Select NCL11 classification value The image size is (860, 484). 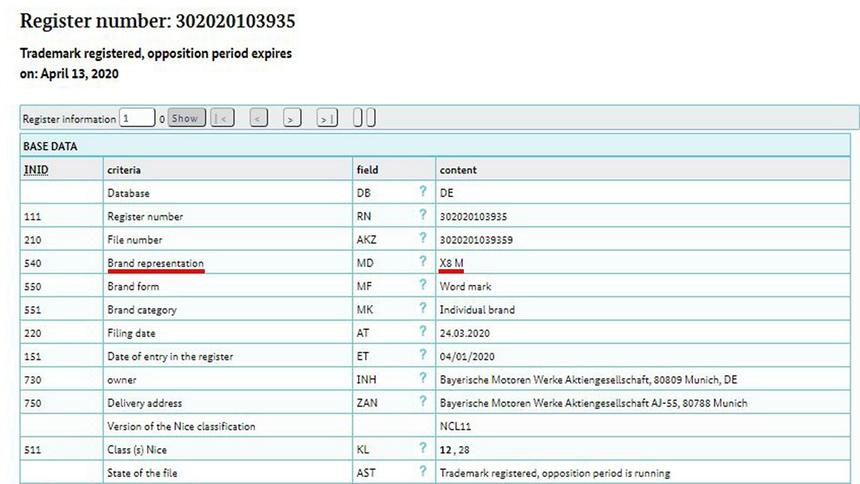point(455,426)
